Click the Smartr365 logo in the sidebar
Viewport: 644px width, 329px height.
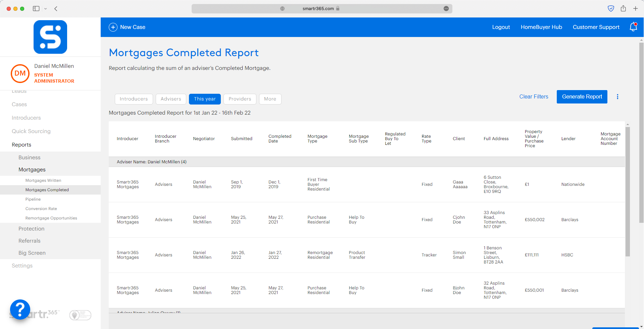click(x=50, y=37)
